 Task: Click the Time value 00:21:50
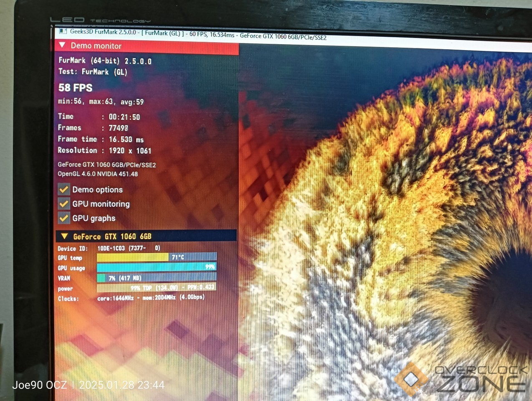(124, 117)
